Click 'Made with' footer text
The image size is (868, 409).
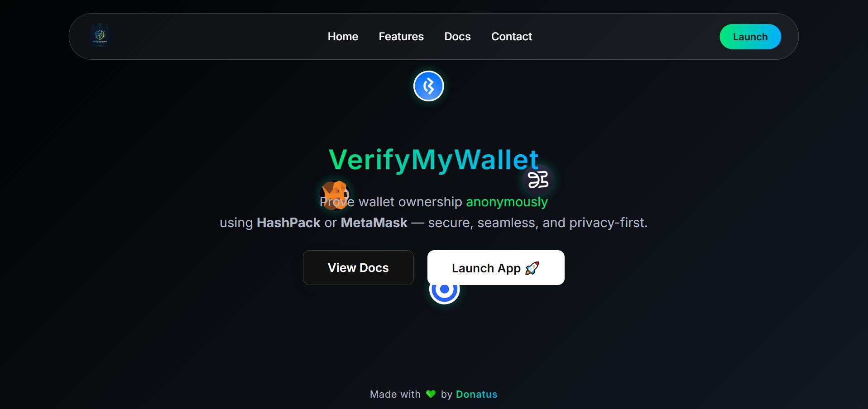click(x=395, y=394)
